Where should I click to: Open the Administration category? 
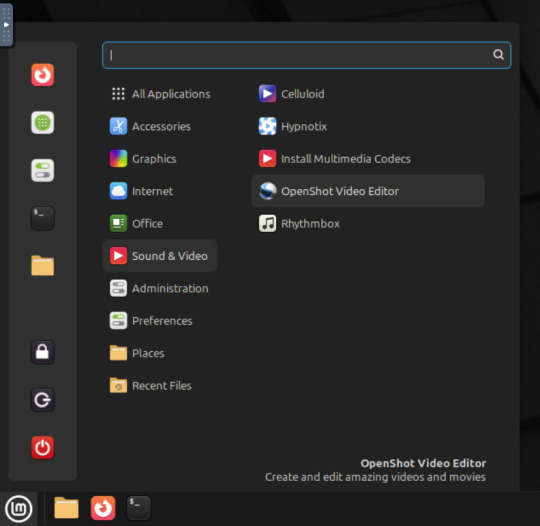(x=159, y=288)
